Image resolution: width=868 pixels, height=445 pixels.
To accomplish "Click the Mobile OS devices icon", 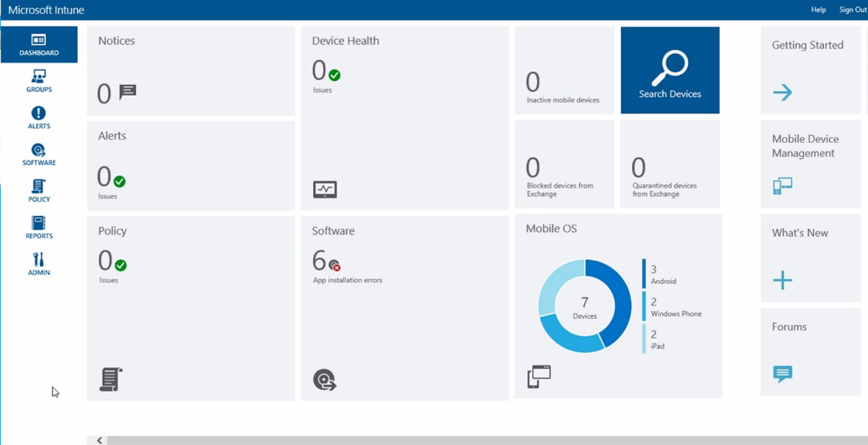I will point(539,376).
